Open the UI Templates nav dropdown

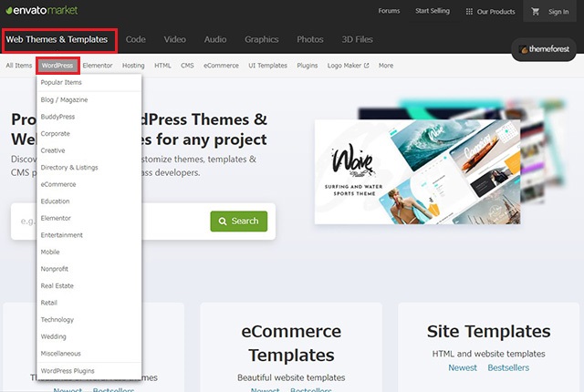click(267, 66)
